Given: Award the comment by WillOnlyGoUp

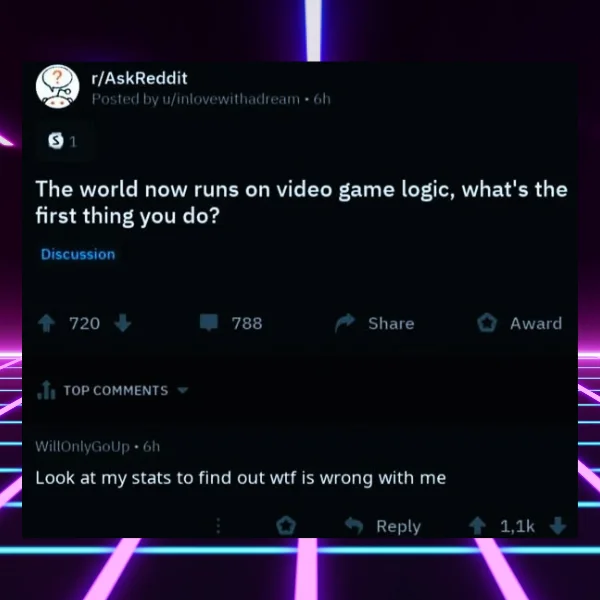Looking at the screenshot, I should click(x=286, y=525).
